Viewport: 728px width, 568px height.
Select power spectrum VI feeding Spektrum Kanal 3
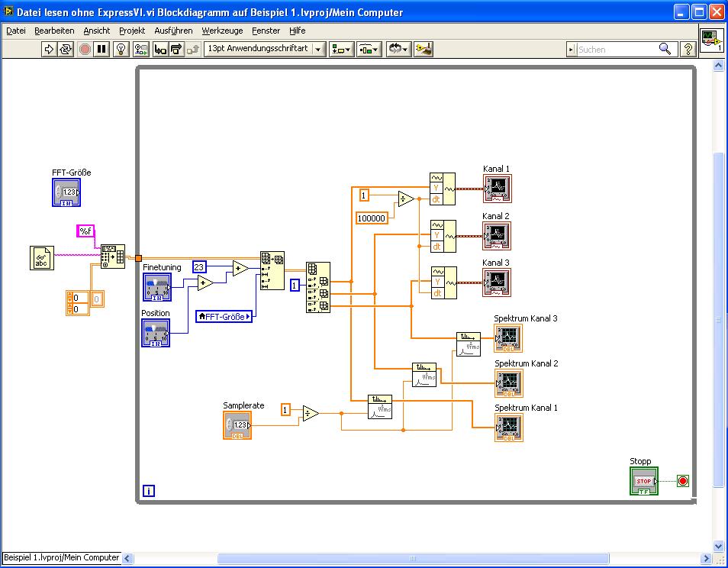(469, 344)
